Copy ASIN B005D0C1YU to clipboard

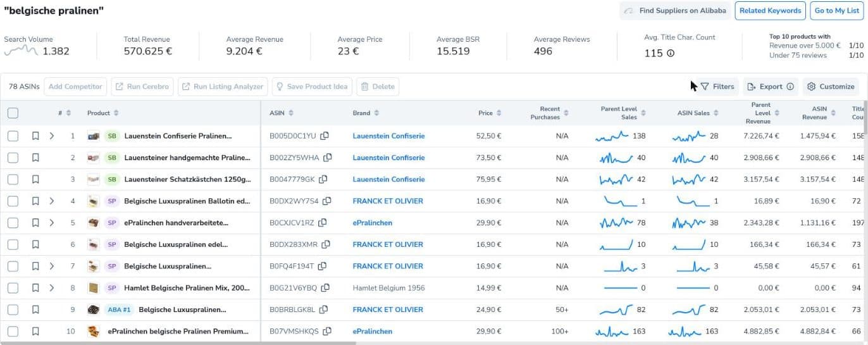[325, 136]
